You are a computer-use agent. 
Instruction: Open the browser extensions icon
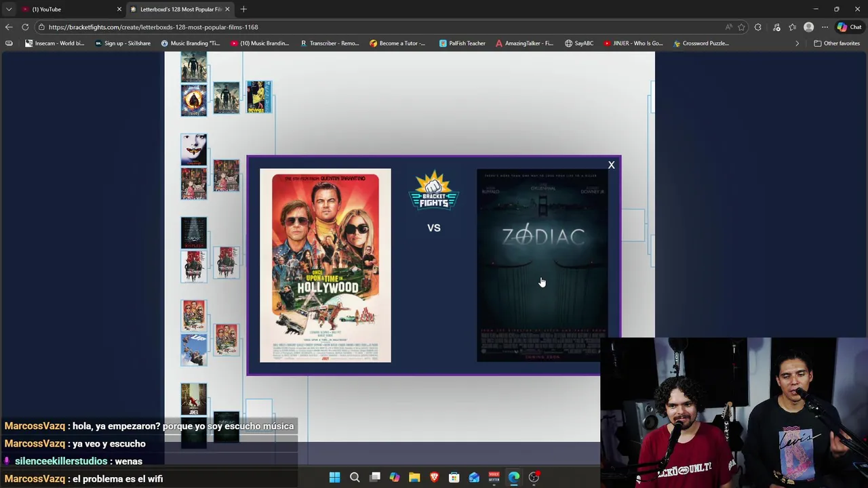(x=758, y=27)
